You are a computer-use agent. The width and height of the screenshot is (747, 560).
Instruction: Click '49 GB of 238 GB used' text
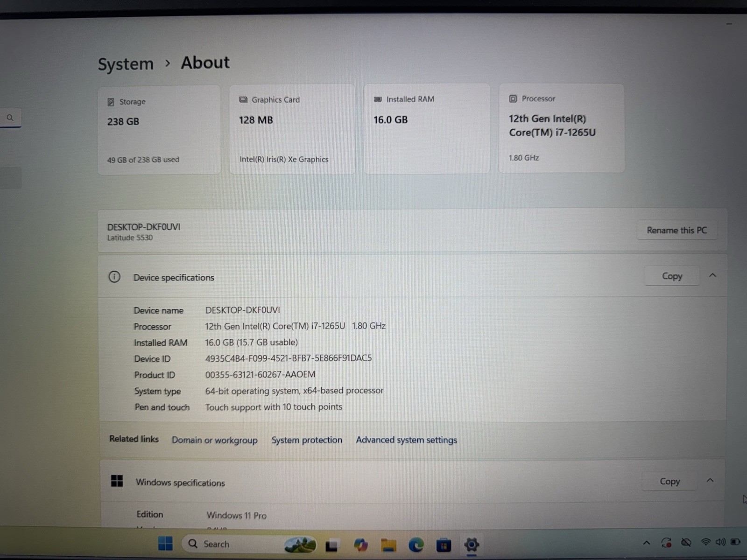pyautogui.click(x=143, y=160)
